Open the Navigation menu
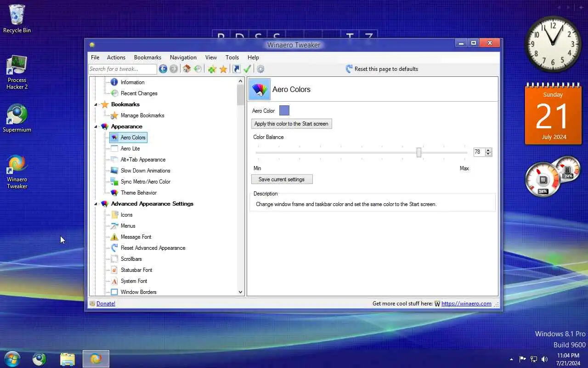 click(183, 57)
